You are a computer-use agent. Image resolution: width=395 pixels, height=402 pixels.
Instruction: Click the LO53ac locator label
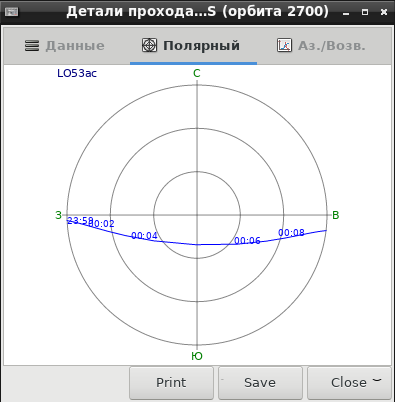(x=77, y=73)
